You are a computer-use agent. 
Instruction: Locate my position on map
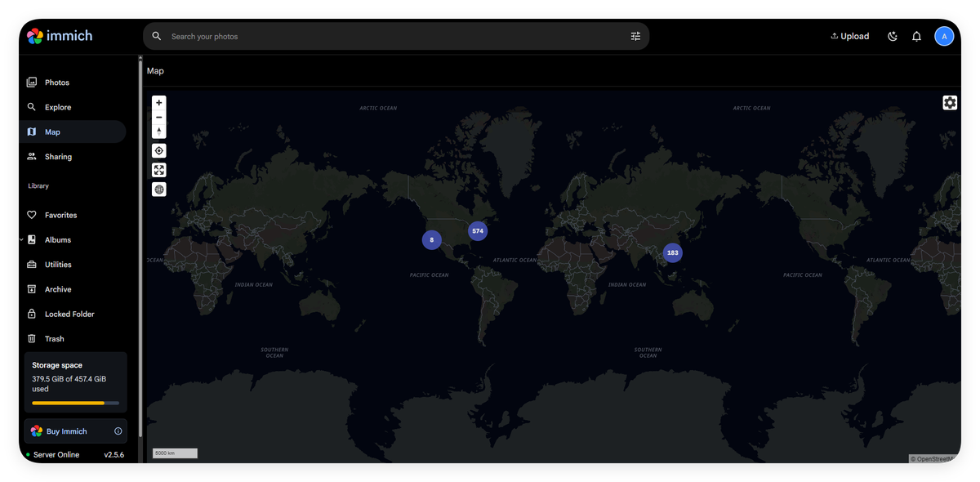[159, 150]
